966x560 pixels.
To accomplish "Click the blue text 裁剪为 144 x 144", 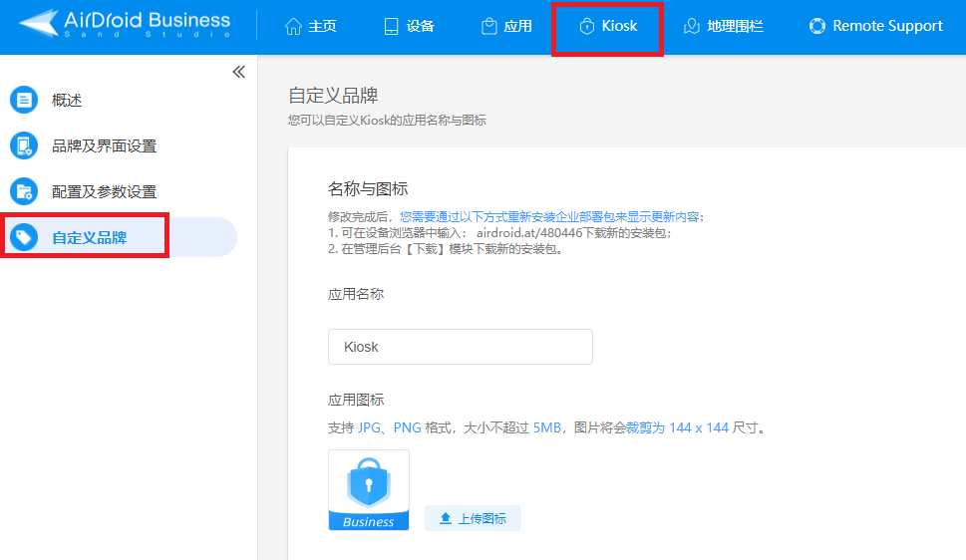I will click(x=677, y=427).
